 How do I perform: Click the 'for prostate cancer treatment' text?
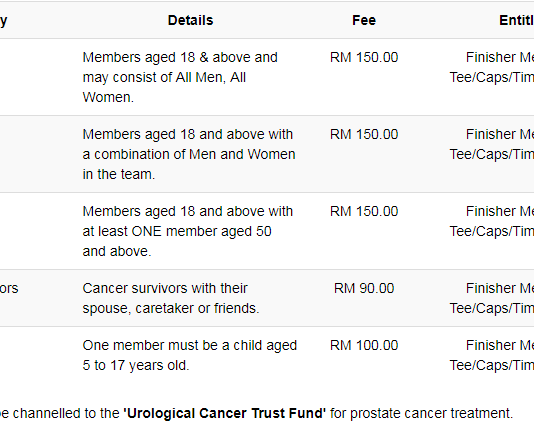[x=421, y=413]
